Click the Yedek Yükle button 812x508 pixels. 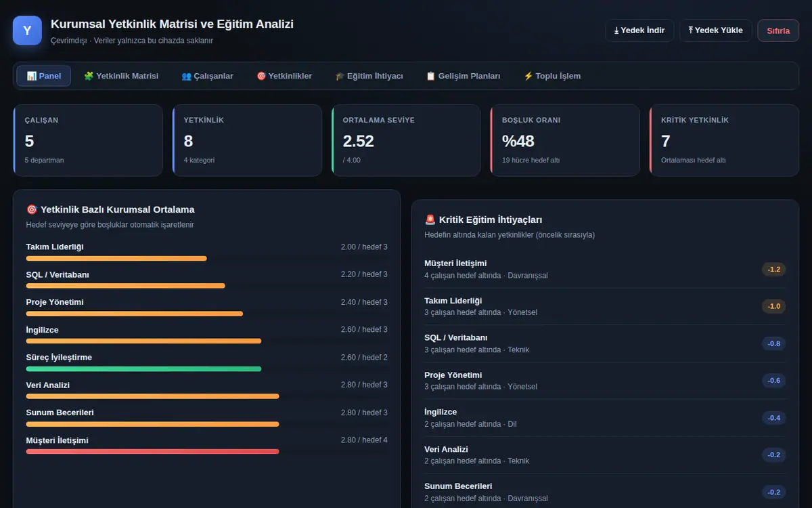(716, 30)
